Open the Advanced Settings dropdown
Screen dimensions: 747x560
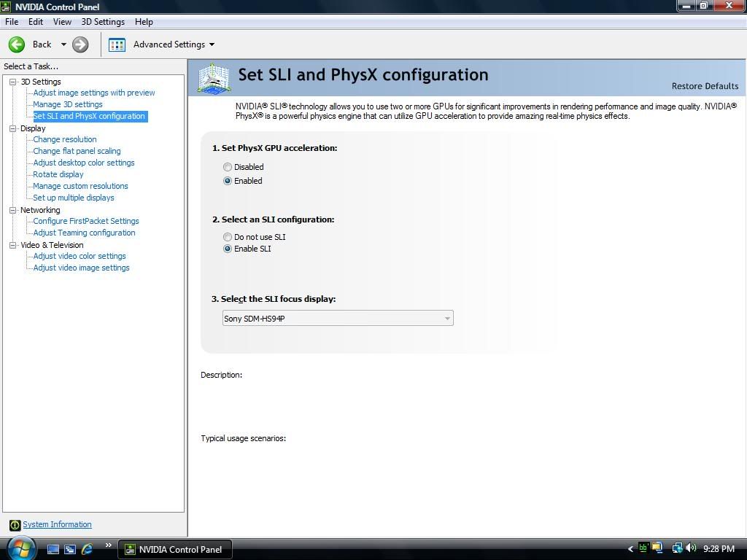(x=212, y=44)
